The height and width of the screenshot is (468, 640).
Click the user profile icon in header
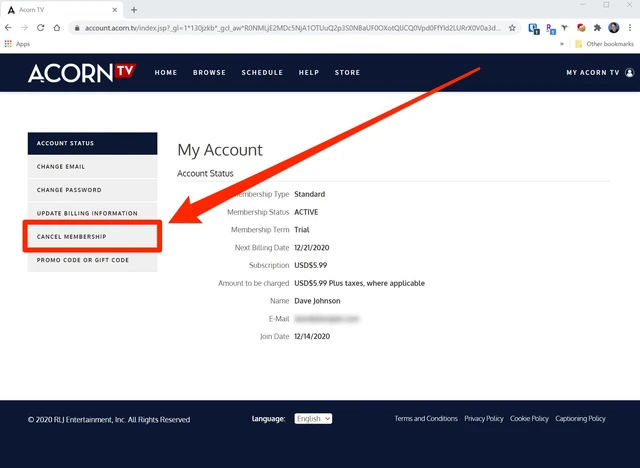(x=630, y=73)
